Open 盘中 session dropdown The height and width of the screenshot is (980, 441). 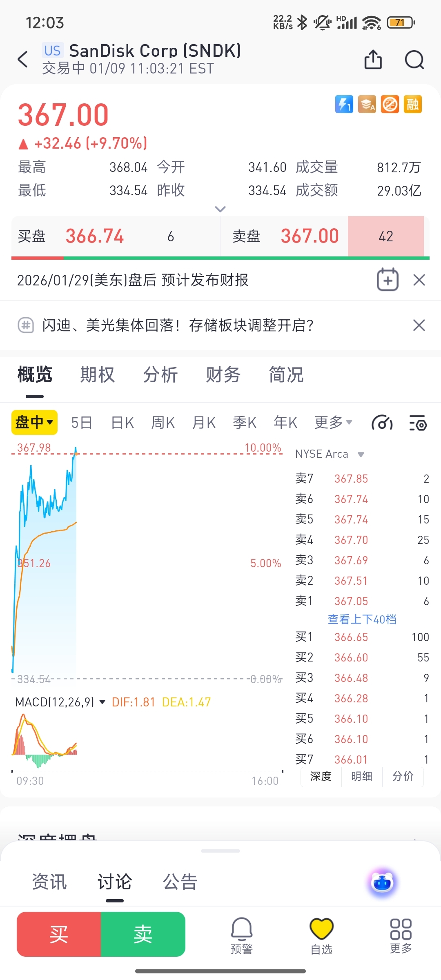(x=34, y=422)
